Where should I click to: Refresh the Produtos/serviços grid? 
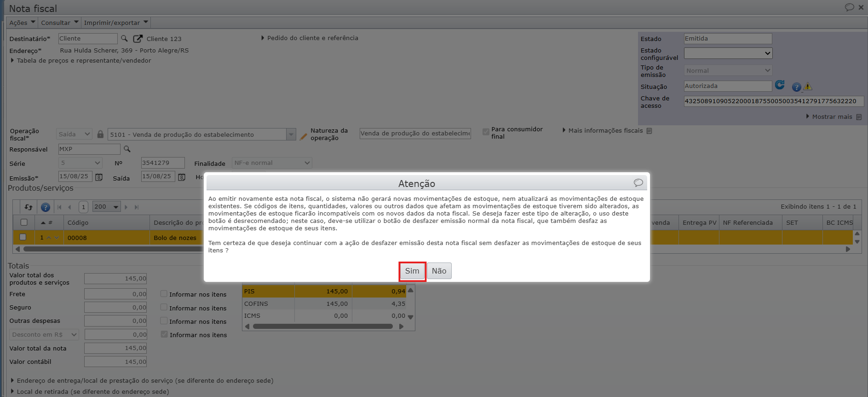click(29, 207)
